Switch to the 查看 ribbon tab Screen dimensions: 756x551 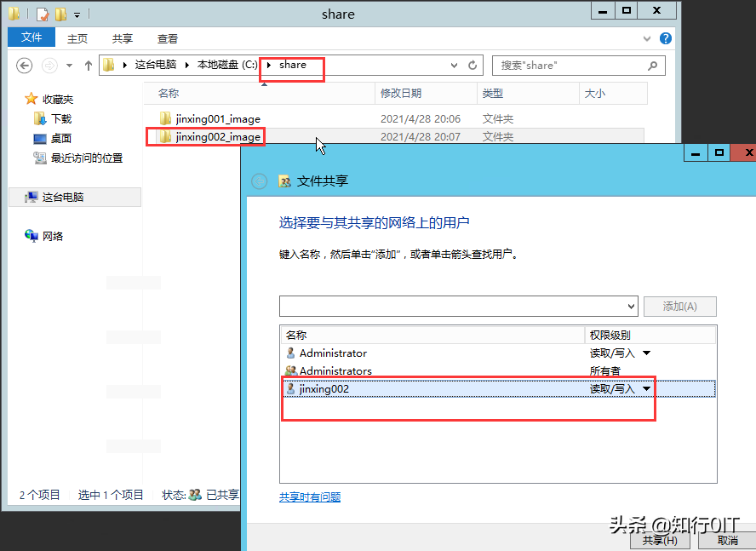(167, 37)
